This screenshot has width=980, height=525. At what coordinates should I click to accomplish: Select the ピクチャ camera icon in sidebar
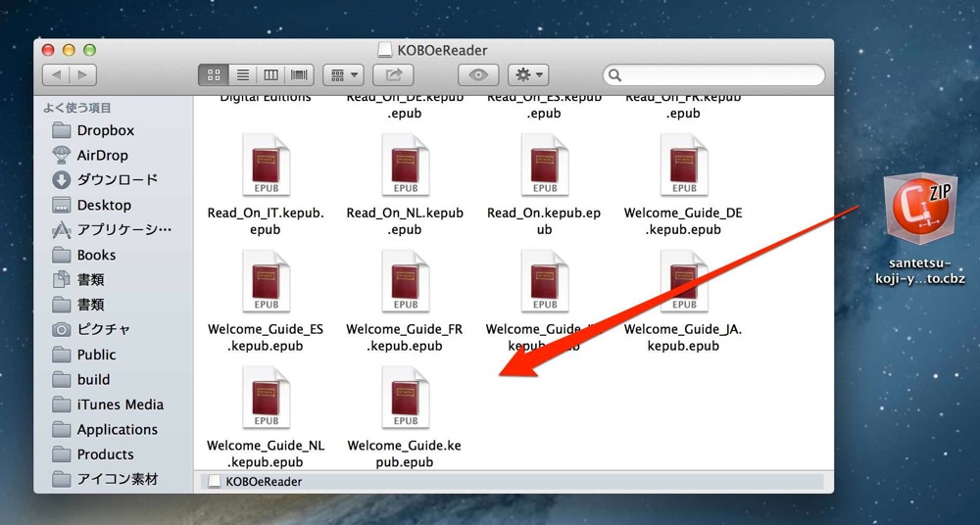click(61, 329)
